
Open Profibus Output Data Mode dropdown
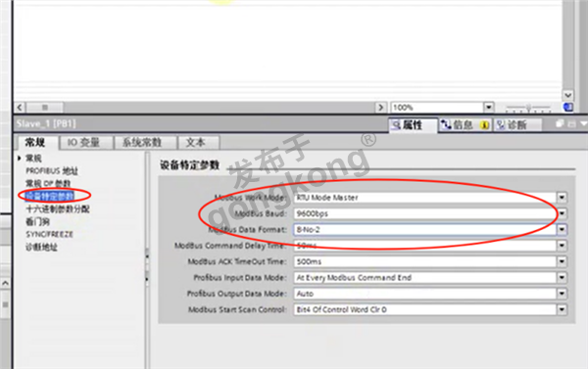click(x=562, y=294)
